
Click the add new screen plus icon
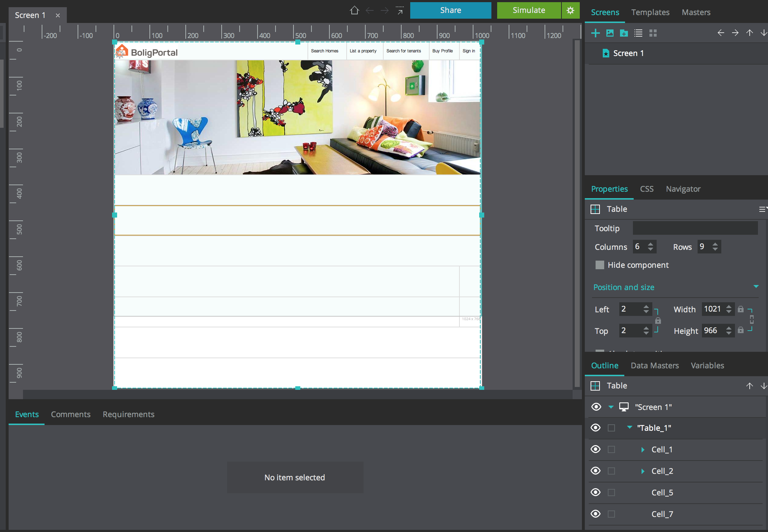pyautogui.click(x=595, y=33)
